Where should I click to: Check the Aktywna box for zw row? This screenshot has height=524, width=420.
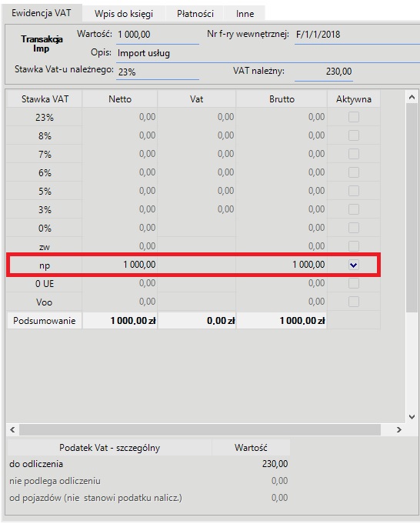tap(354, 246)
